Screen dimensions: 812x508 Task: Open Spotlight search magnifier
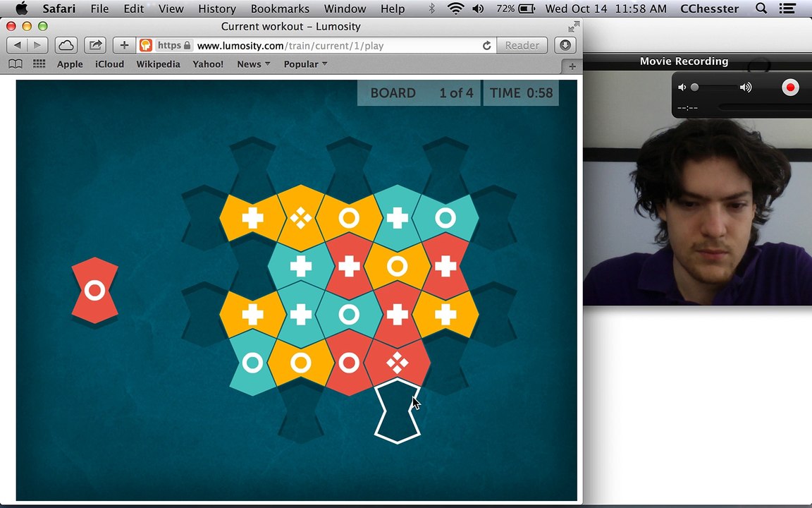pos(761,8)
